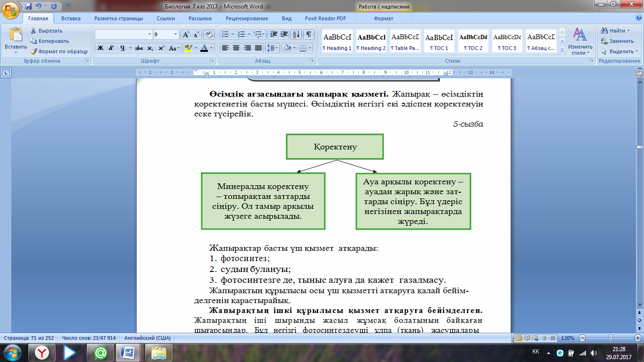644x362 pixels.
Task: Open the Формат tab
Action: pos(383,18)
